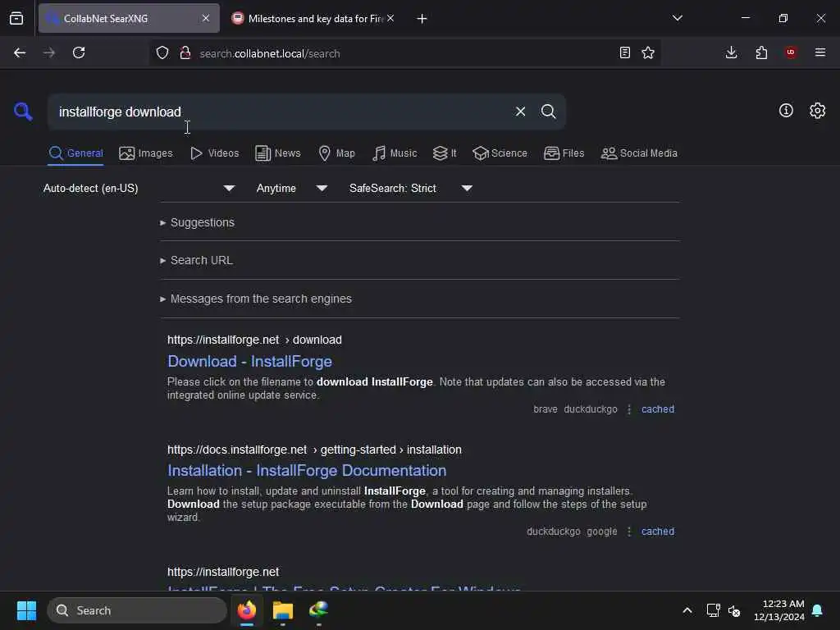Close the CollabNet SearXNG tab
The image size is (840, 630).
[x=206, y=18]
